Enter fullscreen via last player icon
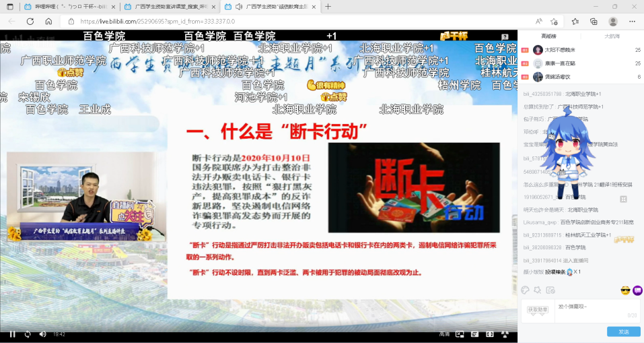Viewport: 644px width, 343px height. (505, 334)
